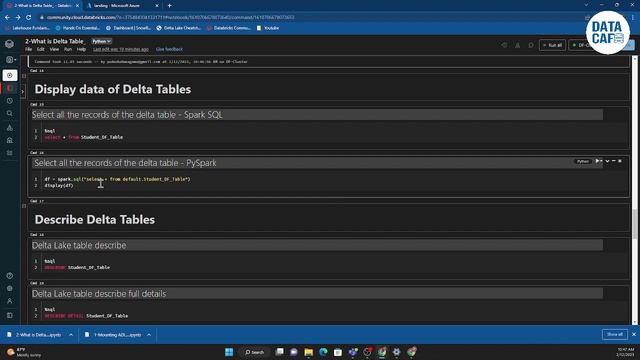Open the Databricks logo home icon
This screenshot has height=360, width=640.
[x=9, y=44]
